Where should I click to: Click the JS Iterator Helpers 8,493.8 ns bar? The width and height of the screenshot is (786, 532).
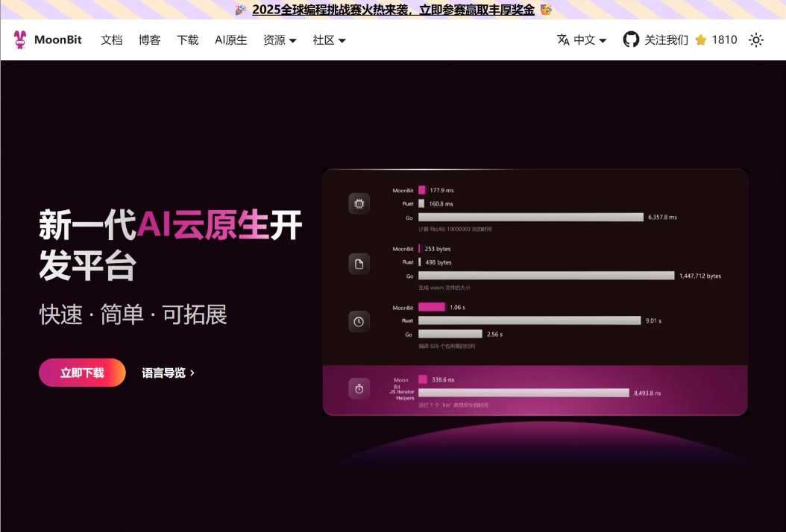pos(524,393)
